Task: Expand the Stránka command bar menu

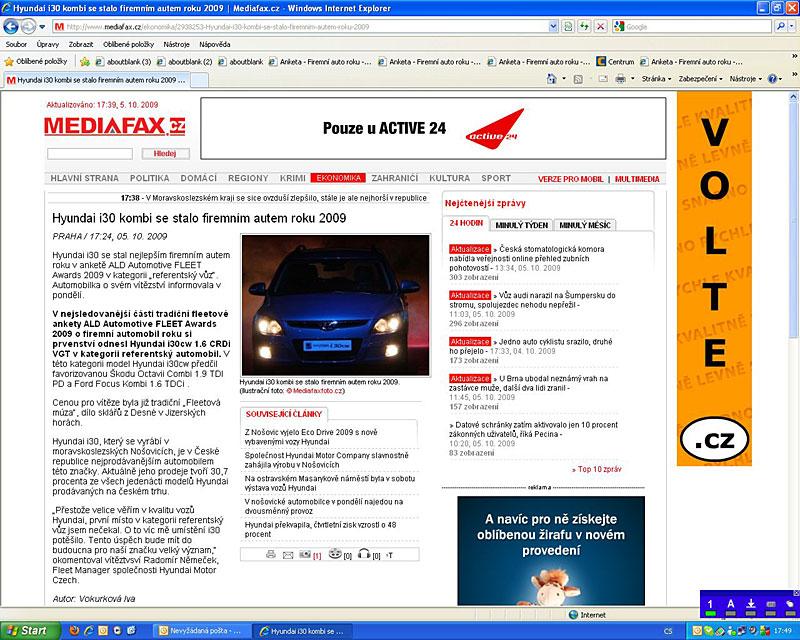Action: coord(656,79)
